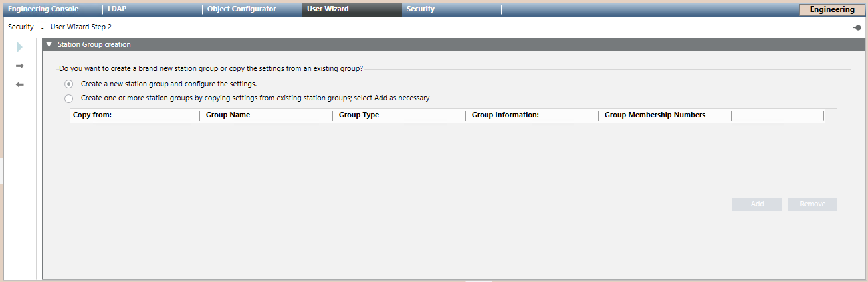Switch to the Object Configurator tab
Viewport: 868px width, 282px height.
242,9
